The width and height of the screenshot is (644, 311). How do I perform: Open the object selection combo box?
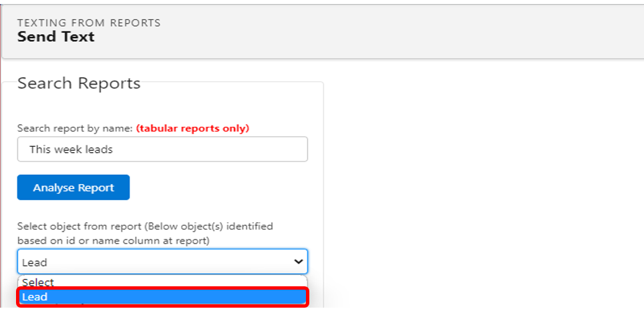[x=162, y=262]
